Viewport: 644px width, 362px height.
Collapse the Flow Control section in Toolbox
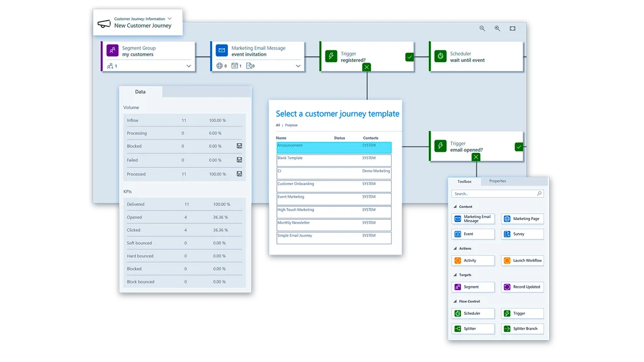pyautogui.click(x=455, y=301)
